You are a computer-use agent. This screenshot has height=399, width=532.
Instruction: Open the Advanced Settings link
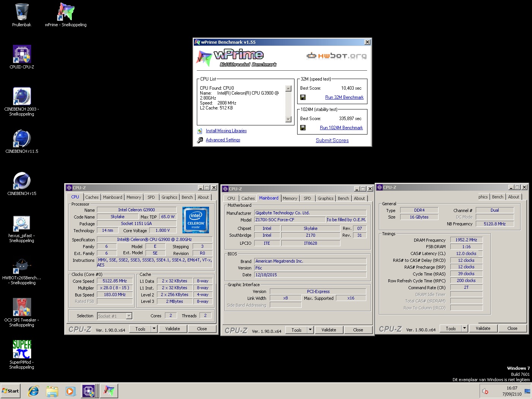(223, 140)
